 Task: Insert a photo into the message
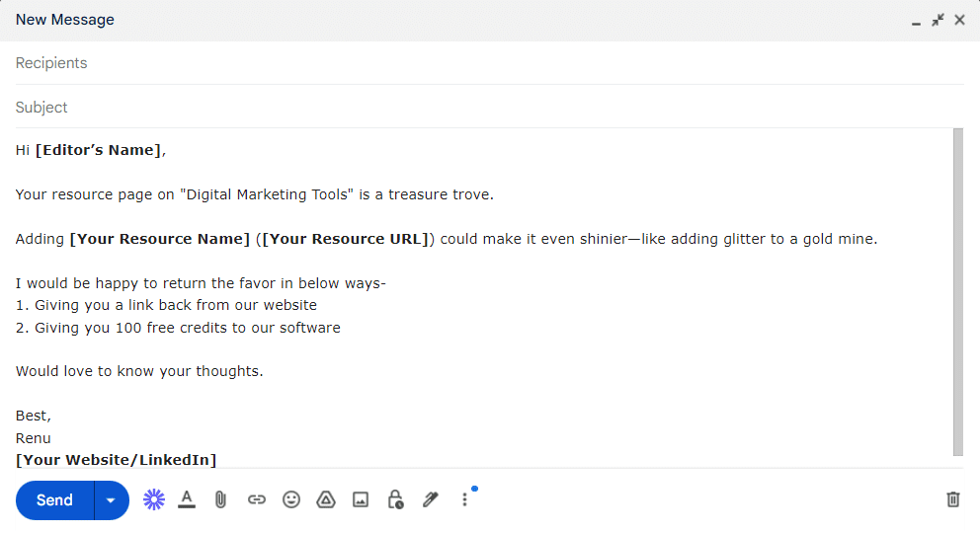pos(361,499)
